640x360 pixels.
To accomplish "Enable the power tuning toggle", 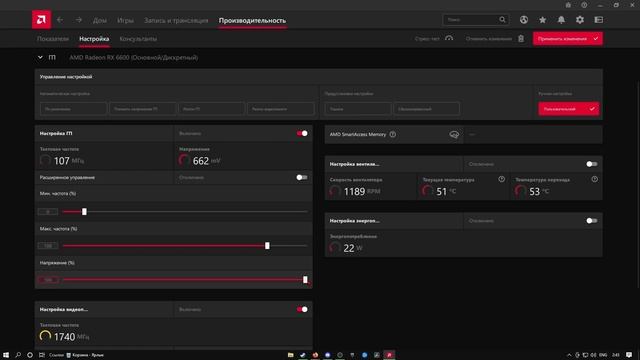I will pyautogui.click(x=592, y=221).
